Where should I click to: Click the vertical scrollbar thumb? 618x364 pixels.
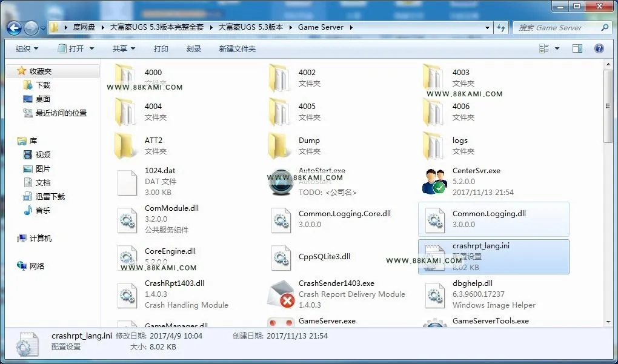coord(608,107)
